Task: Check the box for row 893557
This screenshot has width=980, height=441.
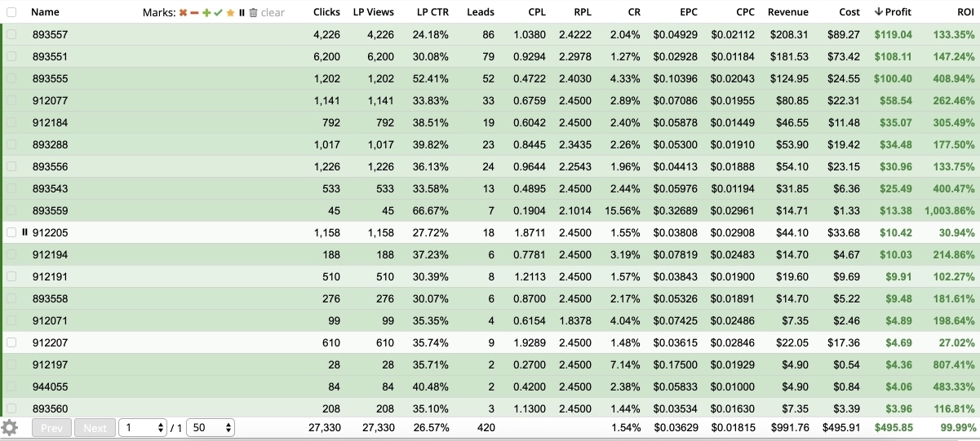Action: coord(11,35)
